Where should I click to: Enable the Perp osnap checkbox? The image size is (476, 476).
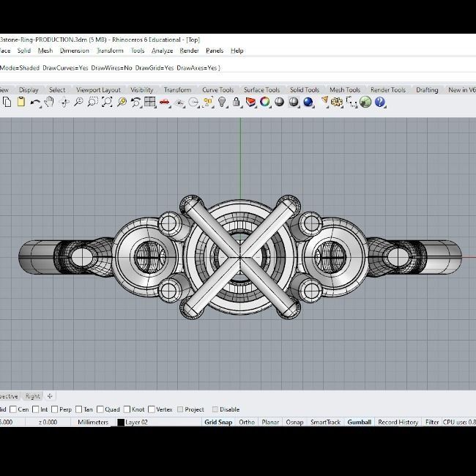55,409
